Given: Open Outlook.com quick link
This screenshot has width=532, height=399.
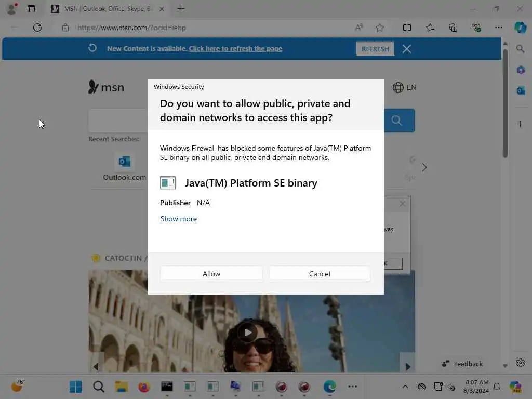Looking at the screenshot, I should pos(124,168).
